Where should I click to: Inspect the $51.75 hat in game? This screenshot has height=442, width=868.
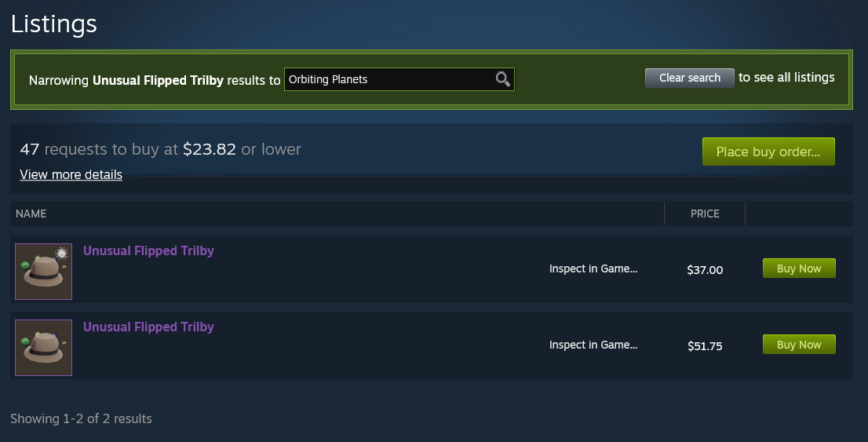click(593, 345)
